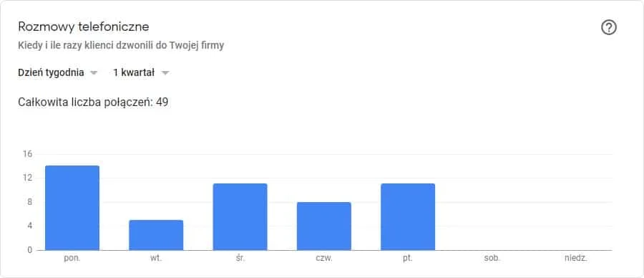Select the wt. bar in the chart
The width and height of the screenshot is (644, 278).
point(156,235)
